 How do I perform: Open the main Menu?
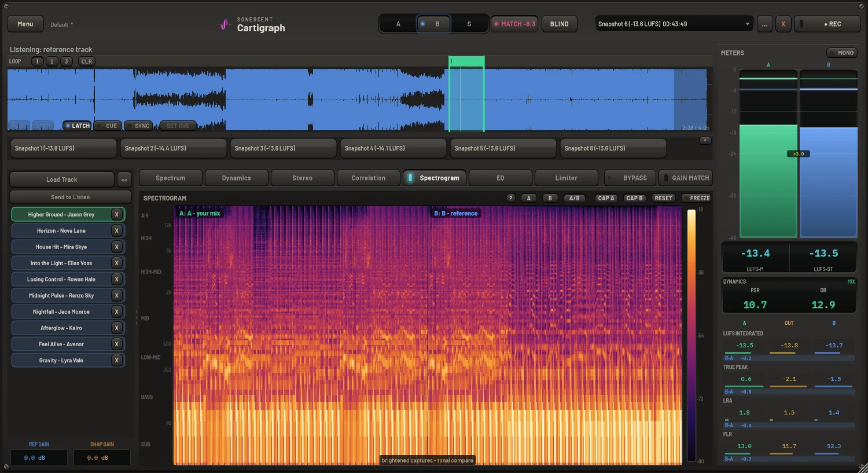pyautogui.click(x=25, y=24)
